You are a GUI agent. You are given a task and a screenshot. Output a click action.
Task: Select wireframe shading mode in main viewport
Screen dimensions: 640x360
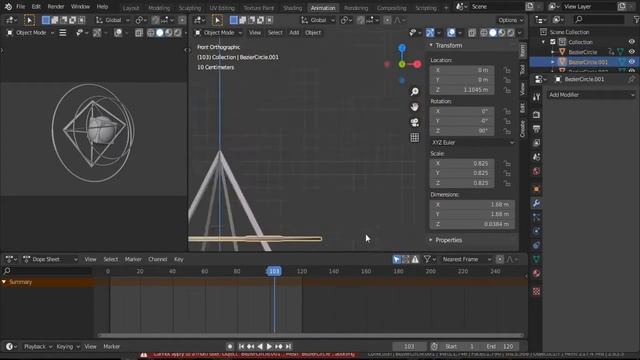tap(484, 33)
